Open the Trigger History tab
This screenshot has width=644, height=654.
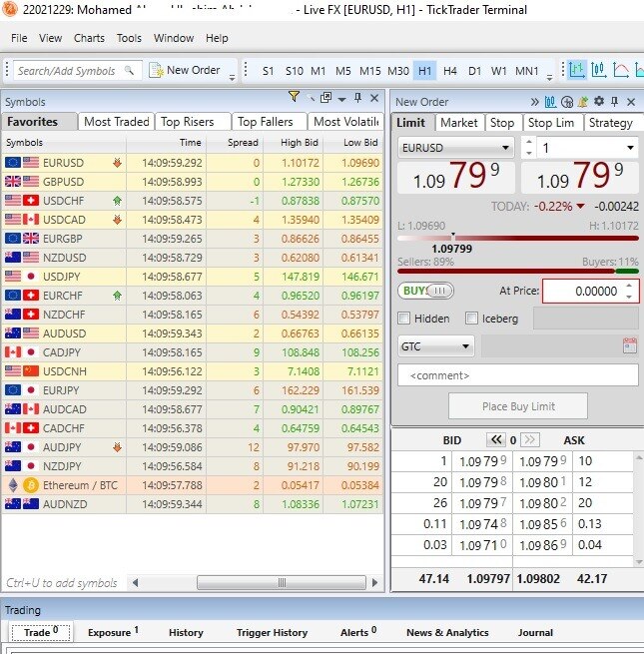pos(272,632)
